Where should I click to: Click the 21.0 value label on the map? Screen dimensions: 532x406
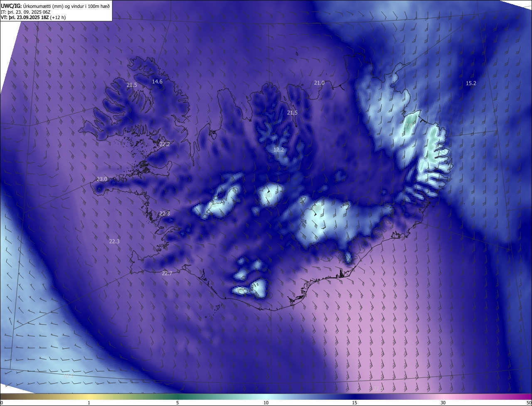[319, 83]
